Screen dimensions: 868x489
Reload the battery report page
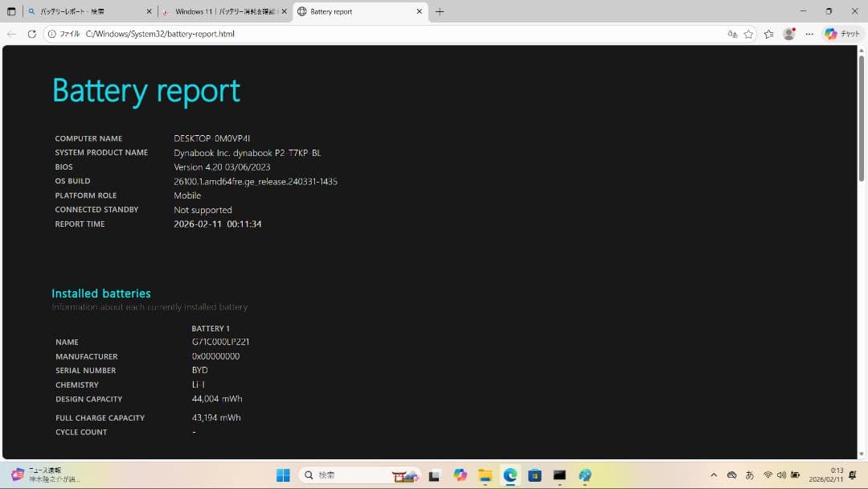point(31,34)
